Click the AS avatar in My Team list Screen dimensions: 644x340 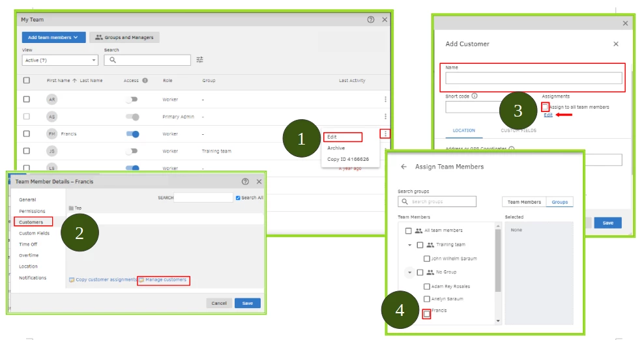click(51, 117)
